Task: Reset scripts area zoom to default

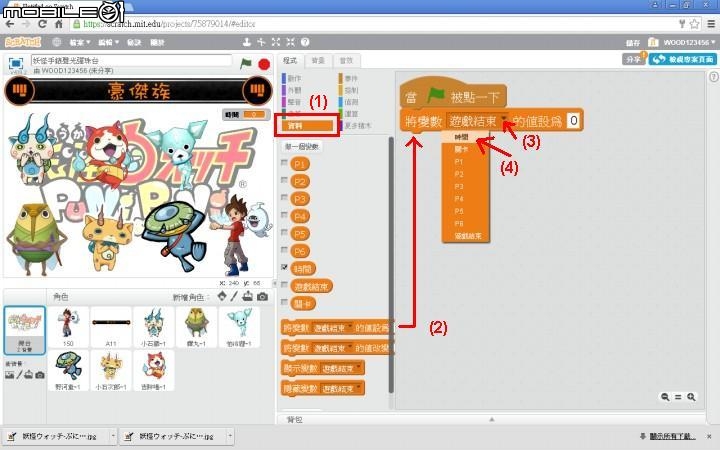Action: [x=678, y=397]
